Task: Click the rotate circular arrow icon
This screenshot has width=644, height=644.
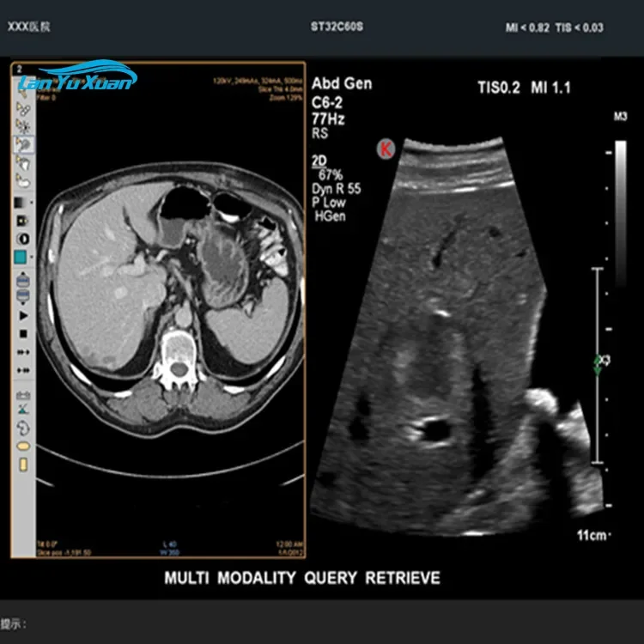Action: (23, 428)
